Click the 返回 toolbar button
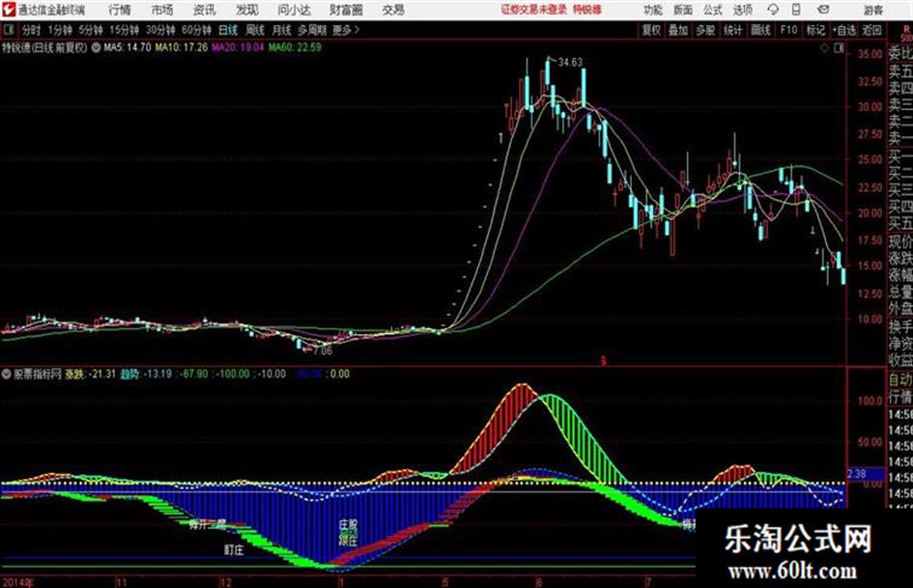Screen dimensions: 913x588 coord(871,30)
